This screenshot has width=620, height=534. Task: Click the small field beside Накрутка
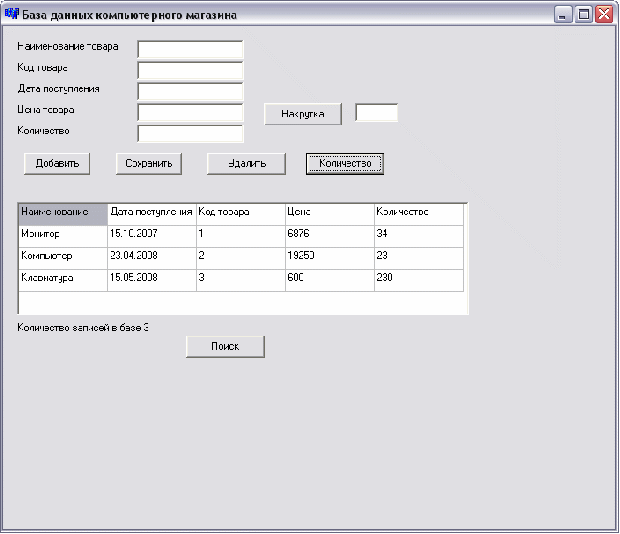(376, 113)
